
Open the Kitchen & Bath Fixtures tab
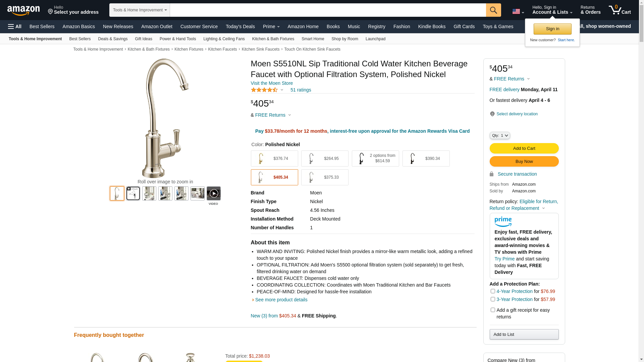click(x=273, y=39)
